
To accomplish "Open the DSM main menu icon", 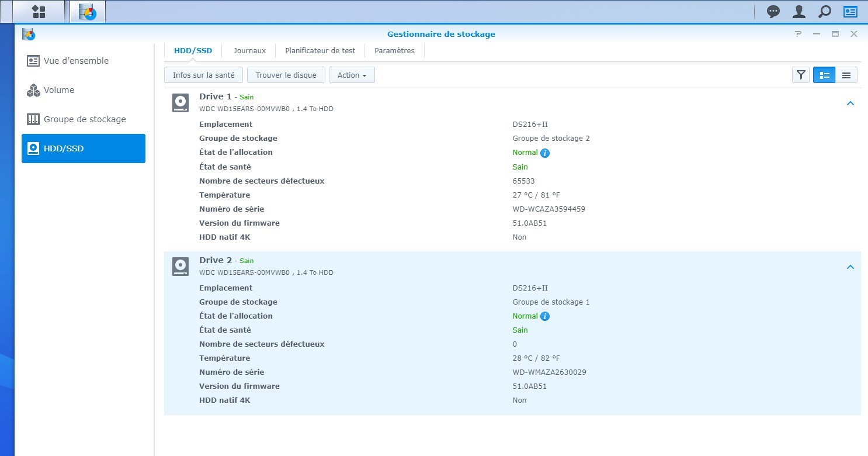I will click(x=39, y=12).
